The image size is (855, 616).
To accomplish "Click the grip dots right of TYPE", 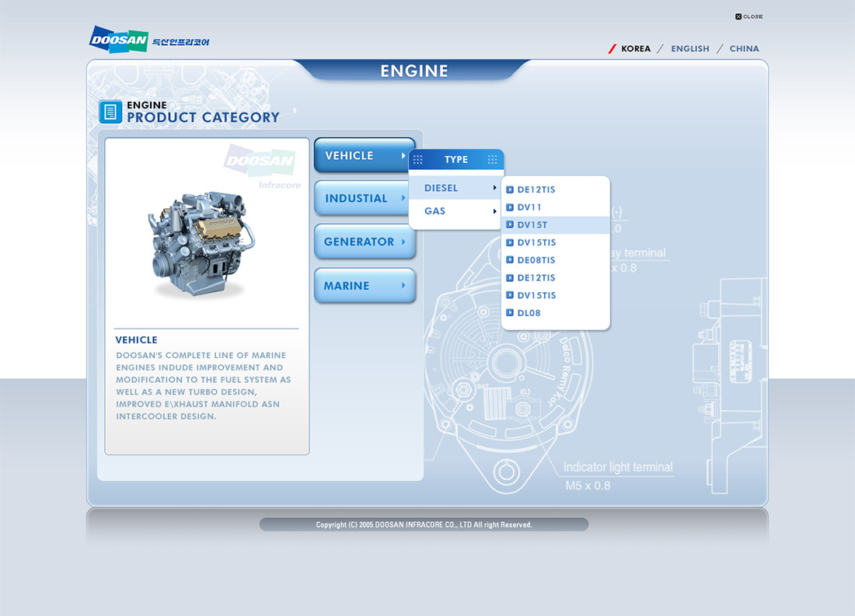I will pos(492,160).
